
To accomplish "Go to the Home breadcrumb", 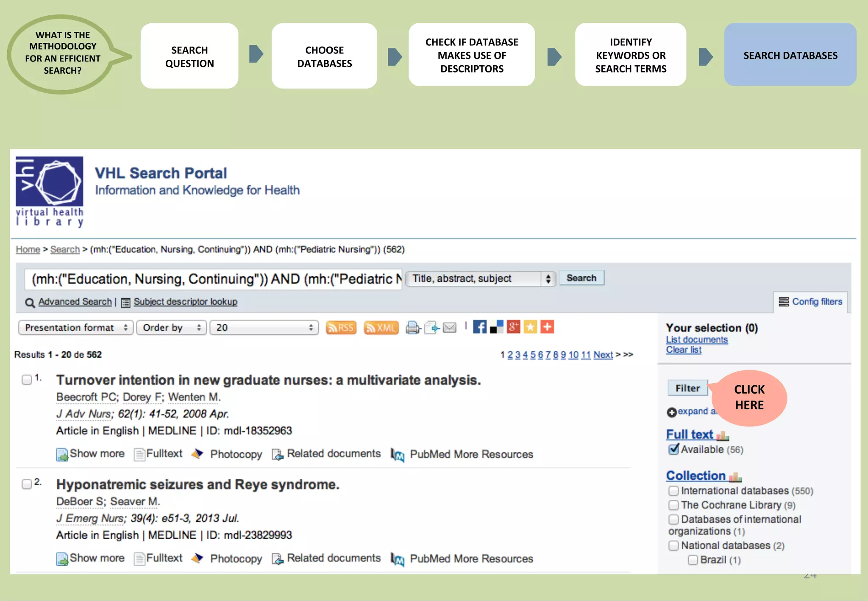I will [x=28, y=249].
